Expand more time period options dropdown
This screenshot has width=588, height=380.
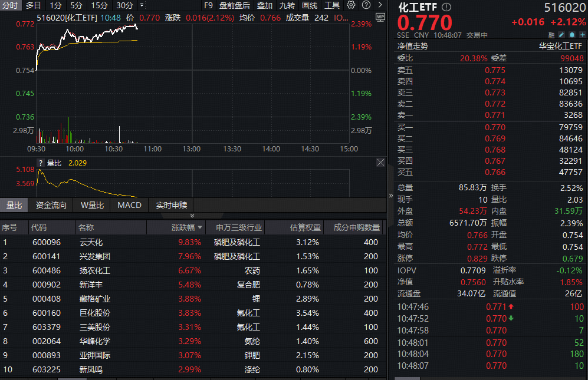142,5
